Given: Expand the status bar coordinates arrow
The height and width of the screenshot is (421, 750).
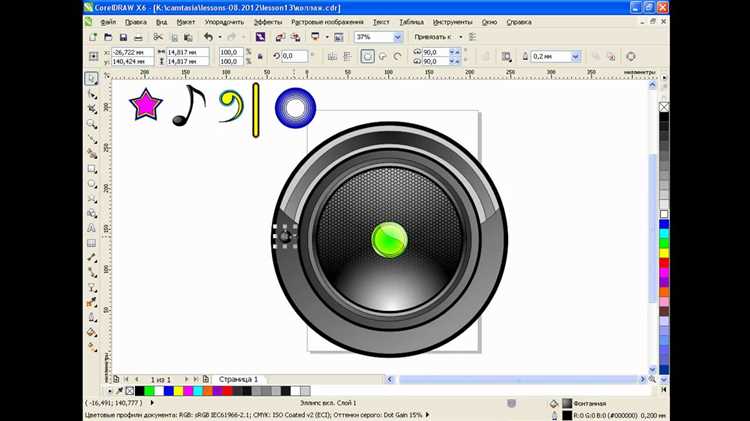Looking at the screenshot, I should pos(152,403).
